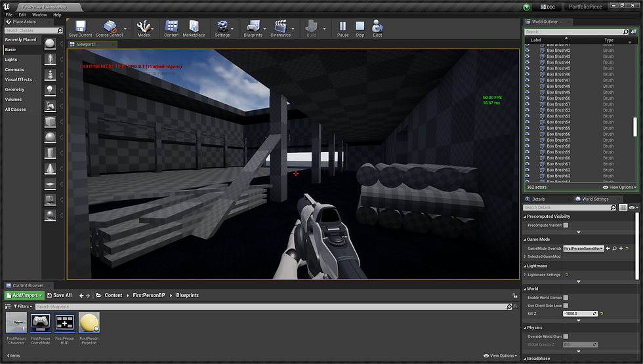Viewport: 643px width, 364px height.
Task: Select the Sphere Trigger icon in Place Actors
Action: [50, 215]
